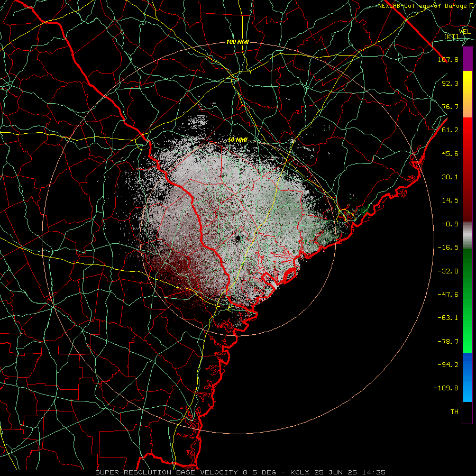Screen dimensions: 476x476
Task: Click the 100 NMI range ring label
Action: (237, 42)
